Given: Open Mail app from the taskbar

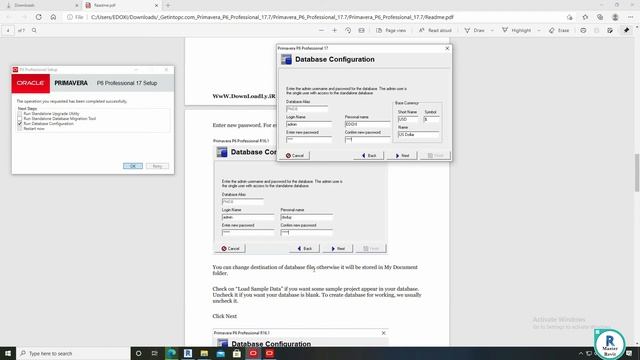Looking at the screenshot, I should pyautogui.click(x=220, y=353).
